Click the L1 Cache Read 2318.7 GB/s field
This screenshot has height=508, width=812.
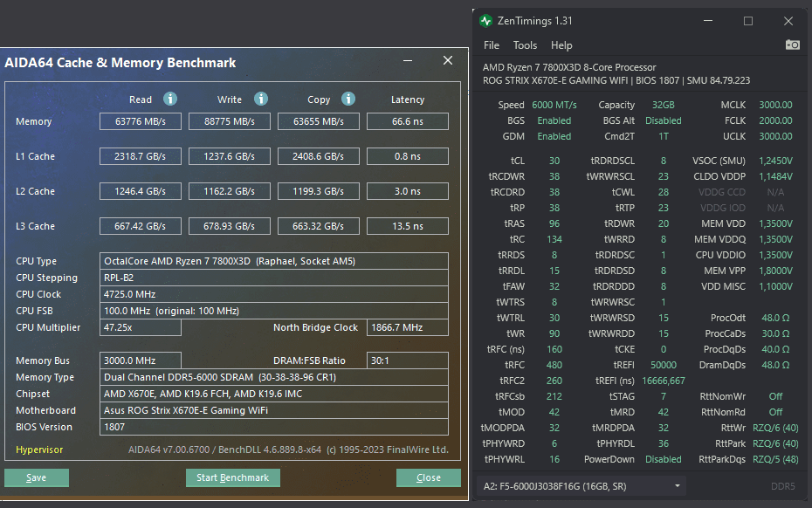pyautogui.click(x=141, y=156)
